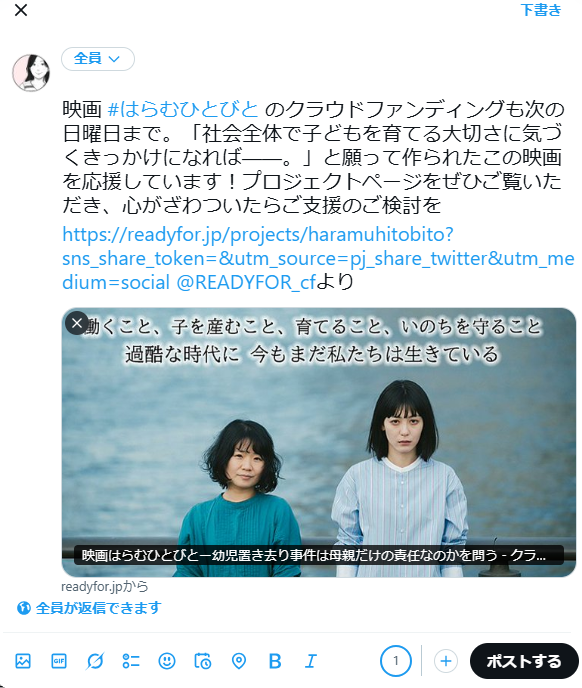Click the ポストする post button

(524, 661)
